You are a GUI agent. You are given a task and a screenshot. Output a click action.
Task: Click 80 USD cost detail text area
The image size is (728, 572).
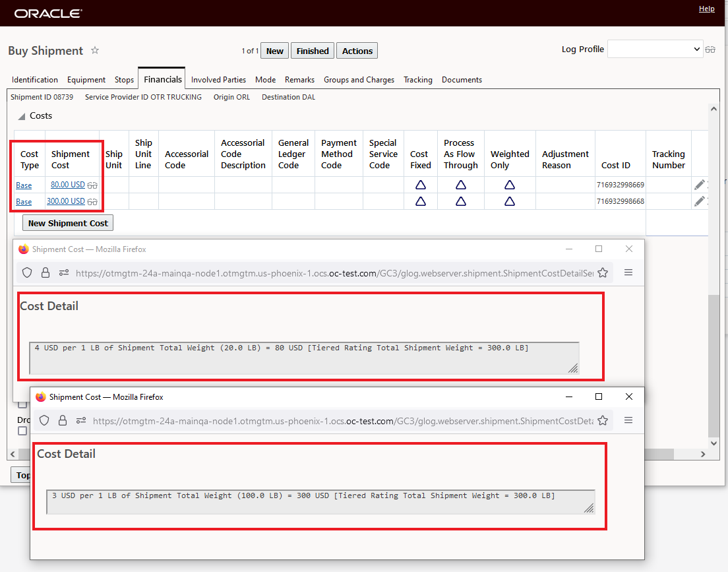(x=304, y=358)
